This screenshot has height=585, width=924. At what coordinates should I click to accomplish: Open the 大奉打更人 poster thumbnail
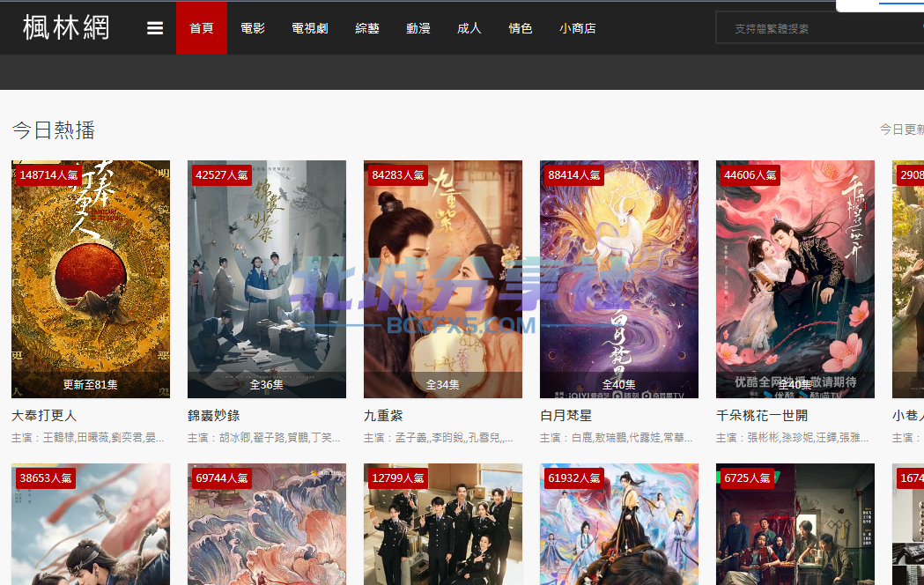pos(91,279)
